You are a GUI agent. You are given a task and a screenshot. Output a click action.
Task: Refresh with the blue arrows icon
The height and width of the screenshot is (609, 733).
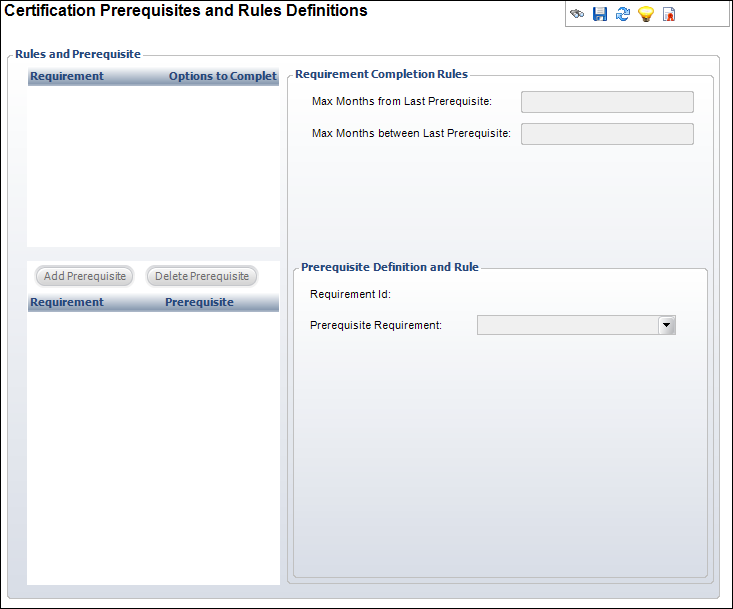[623, 14]
